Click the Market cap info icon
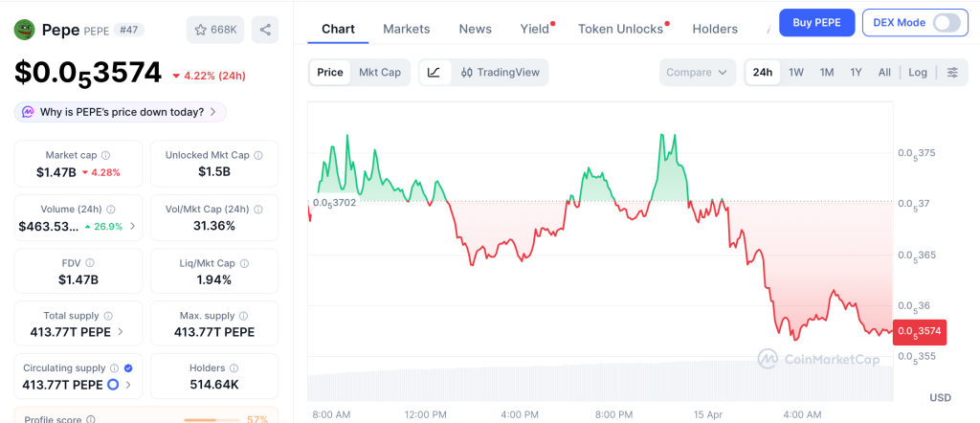Image resolution: width=980 pixels, height=423 pixels. click(x=105, y=155)
